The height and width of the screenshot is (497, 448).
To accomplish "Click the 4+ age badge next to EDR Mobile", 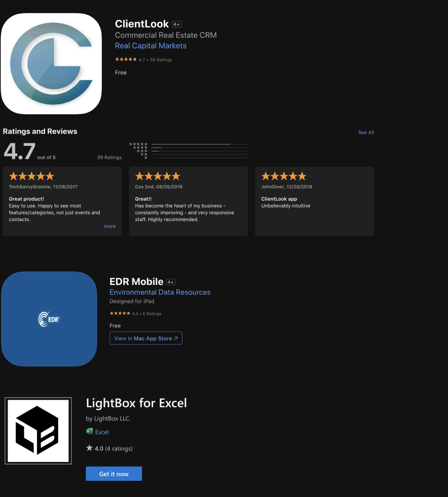I will tap(170, 282).
